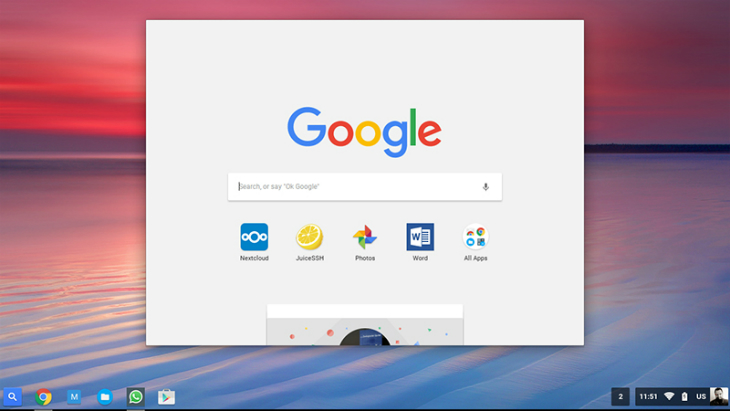730x411 pixels.
Task: Open the launcher search button on shelf
Action: click(x=13, y=397)
